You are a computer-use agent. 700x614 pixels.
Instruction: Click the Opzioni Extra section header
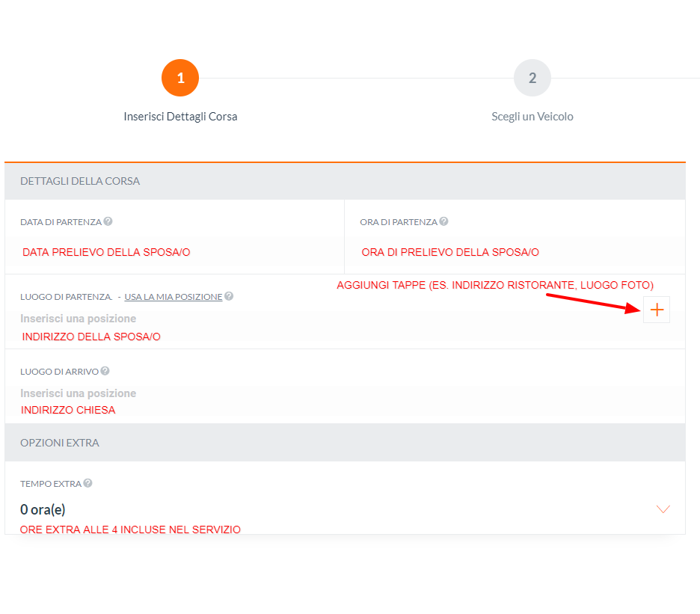click(345, 443)
